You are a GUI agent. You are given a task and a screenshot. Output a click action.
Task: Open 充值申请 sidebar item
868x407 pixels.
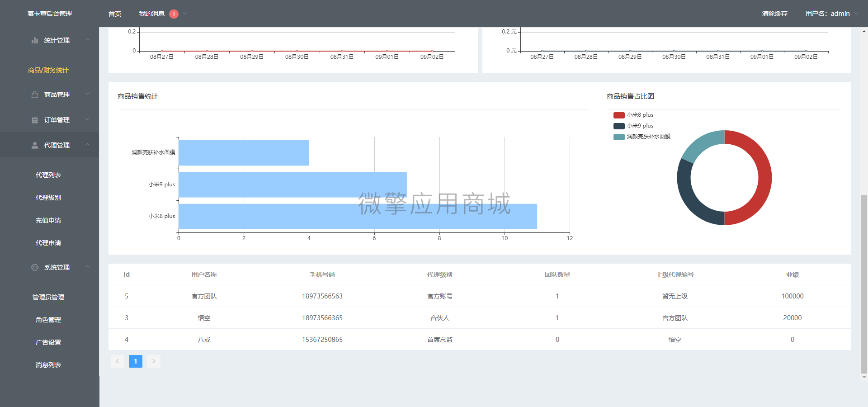48,220
